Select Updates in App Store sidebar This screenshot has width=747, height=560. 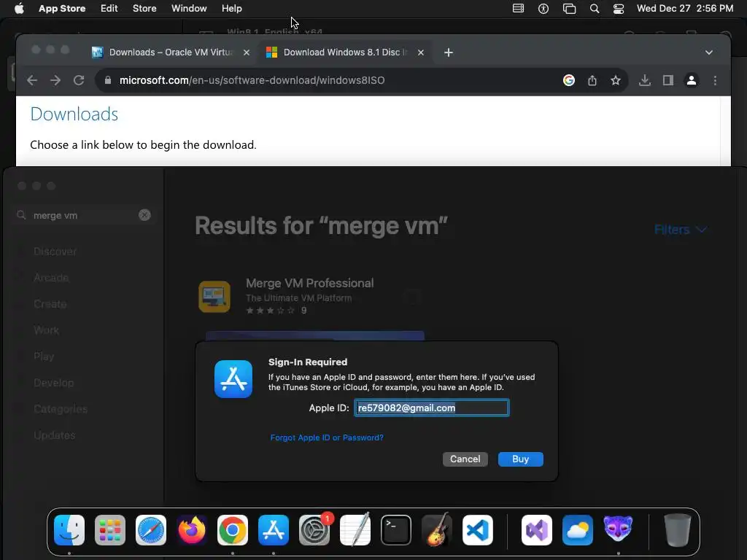pyautogui.click(x=54, y=435)
